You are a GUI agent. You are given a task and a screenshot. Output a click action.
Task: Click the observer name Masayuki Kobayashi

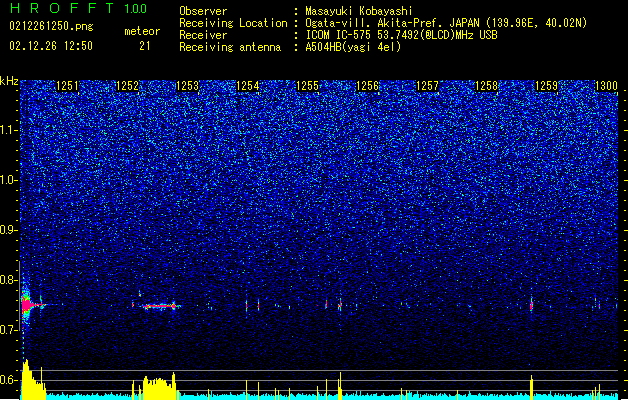[359, 11]
